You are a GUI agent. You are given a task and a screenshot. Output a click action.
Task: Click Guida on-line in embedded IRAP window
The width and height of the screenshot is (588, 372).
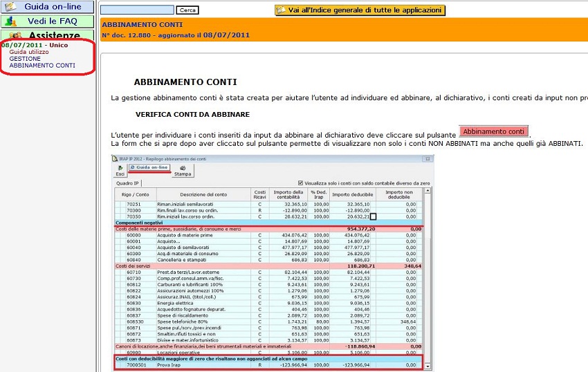(149, 167)
